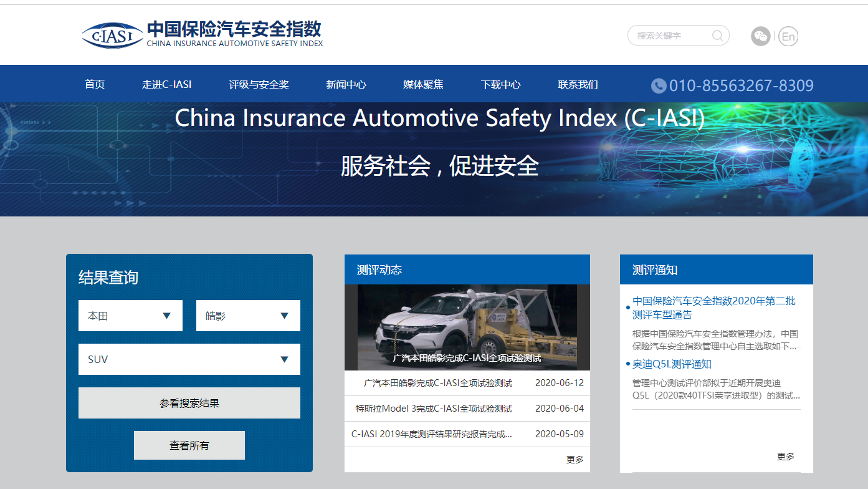Open the 联系我们 menu item
This screenshot has width=868, height=489.
click(x=578, y=84)
